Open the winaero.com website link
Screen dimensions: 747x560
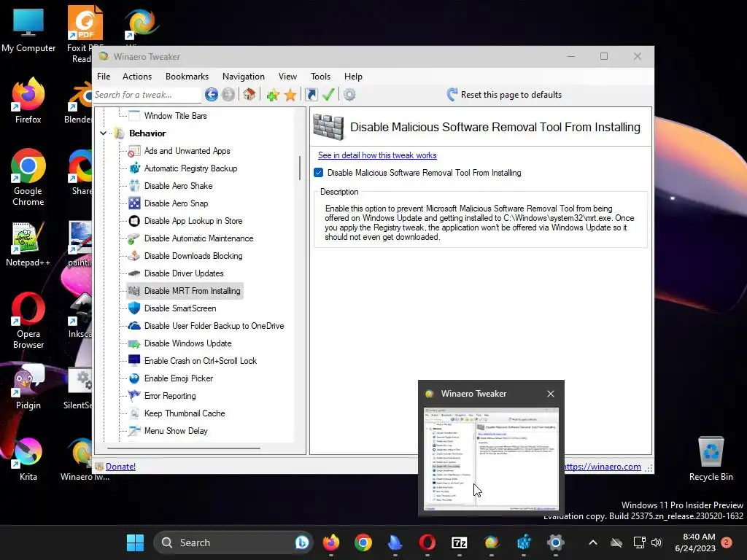(602, 467)
